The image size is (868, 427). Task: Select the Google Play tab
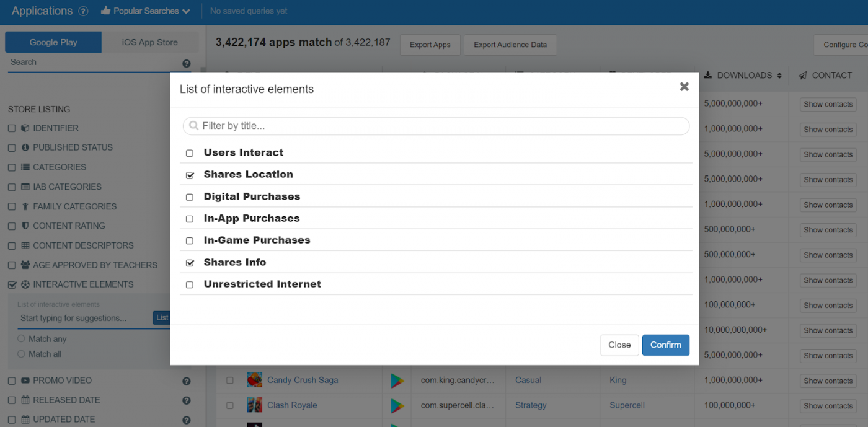[53, 42]
